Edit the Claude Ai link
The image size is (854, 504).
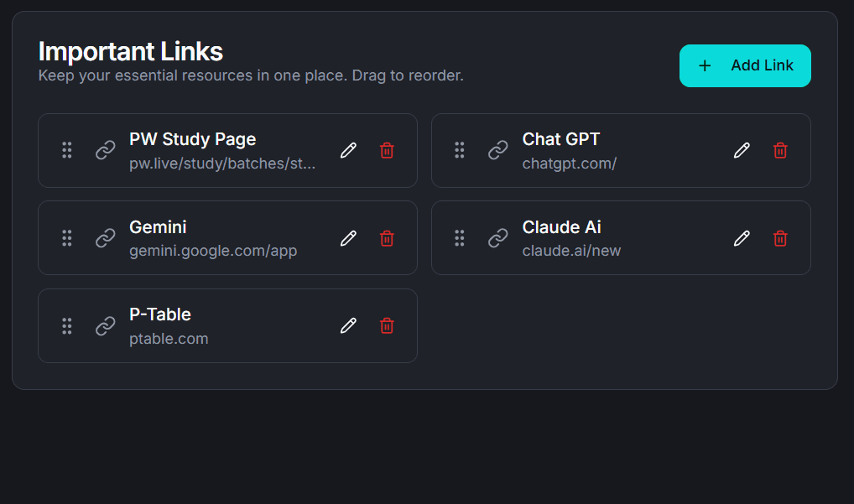[742, 238]
